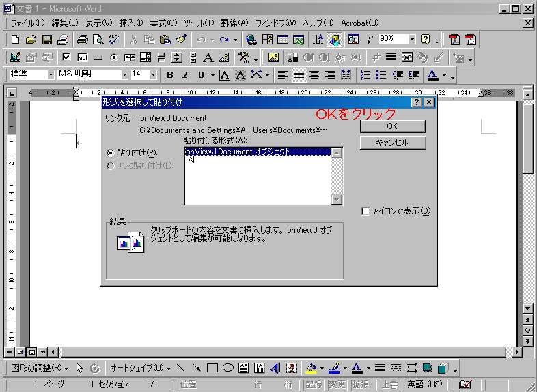Open font color dropdown arrow in formatting toolbar
This screenshot has height=392, width=537.
point(445,75)
